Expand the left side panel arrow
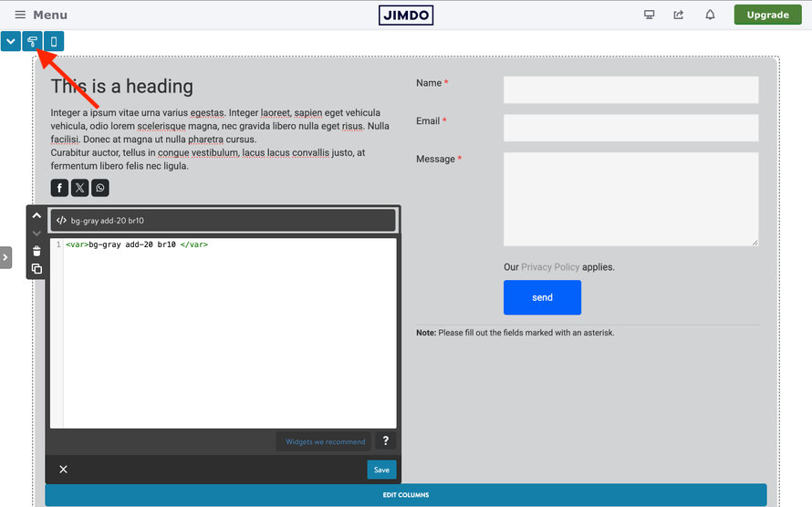The height and width of the screenshot is (507, 812). point(5,257)
